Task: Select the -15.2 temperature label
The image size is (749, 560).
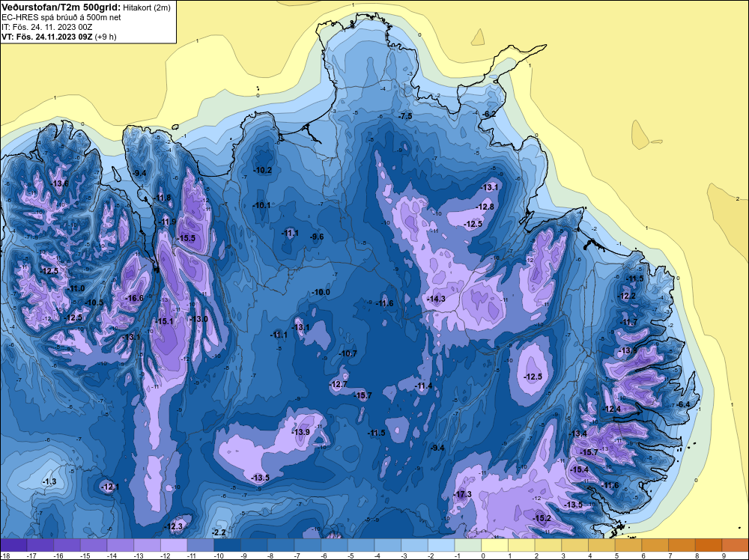Action: click(542, 518)
